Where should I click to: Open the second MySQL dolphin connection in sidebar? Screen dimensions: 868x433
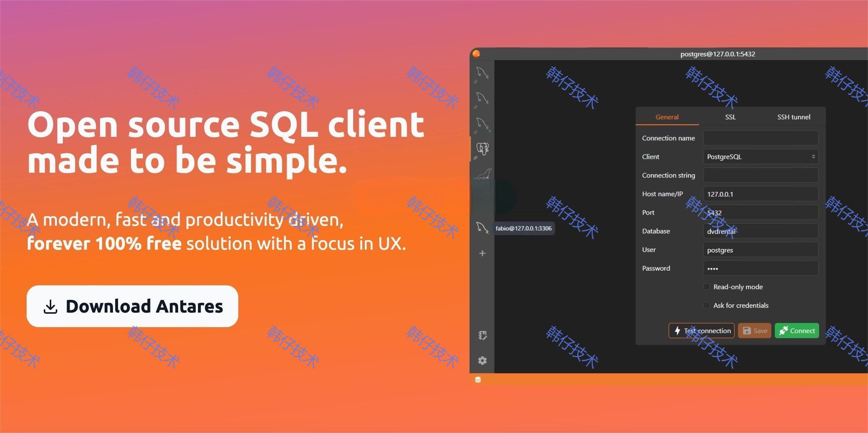482,98
